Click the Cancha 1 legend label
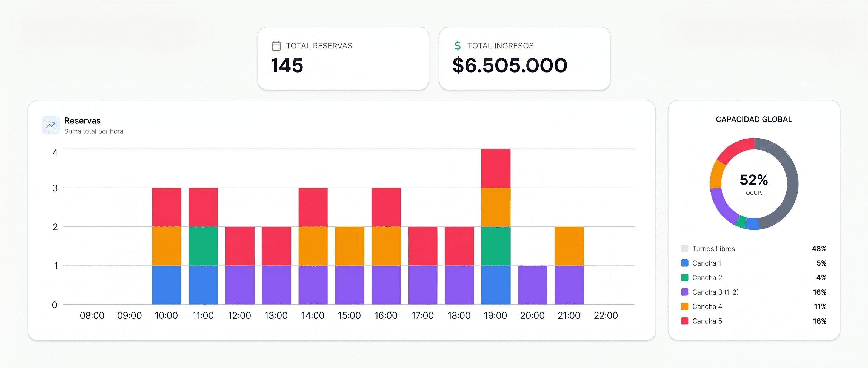Screen dimensions: 868x368 707,263
